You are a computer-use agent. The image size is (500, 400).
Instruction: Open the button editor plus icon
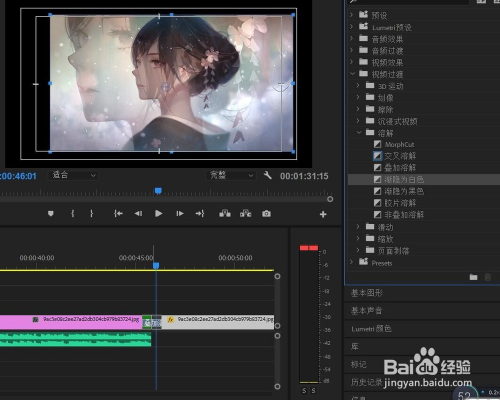tap(323, 214)
